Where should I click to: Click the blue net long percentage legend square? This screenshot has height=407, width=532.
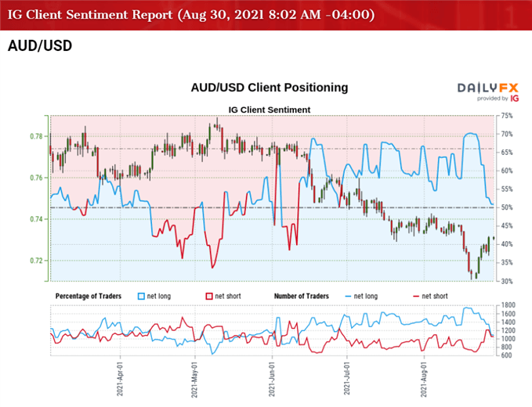click(x=141, y=296)
